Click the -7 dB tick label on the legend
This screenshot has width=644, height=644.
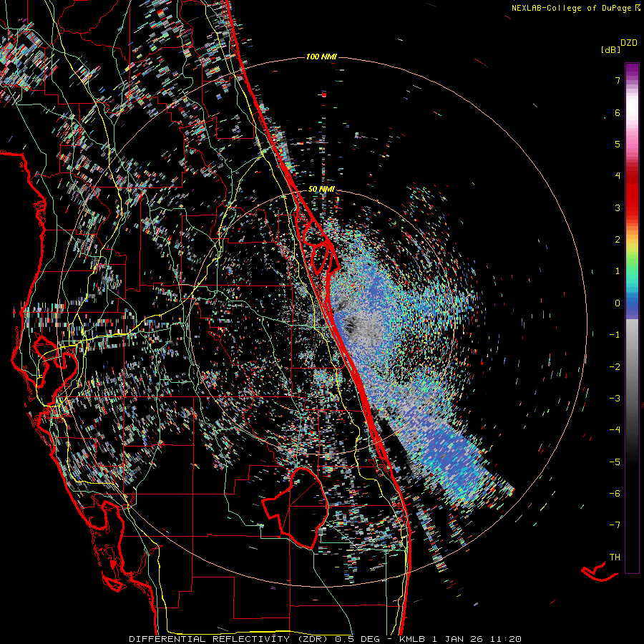(x=615, y=525)
